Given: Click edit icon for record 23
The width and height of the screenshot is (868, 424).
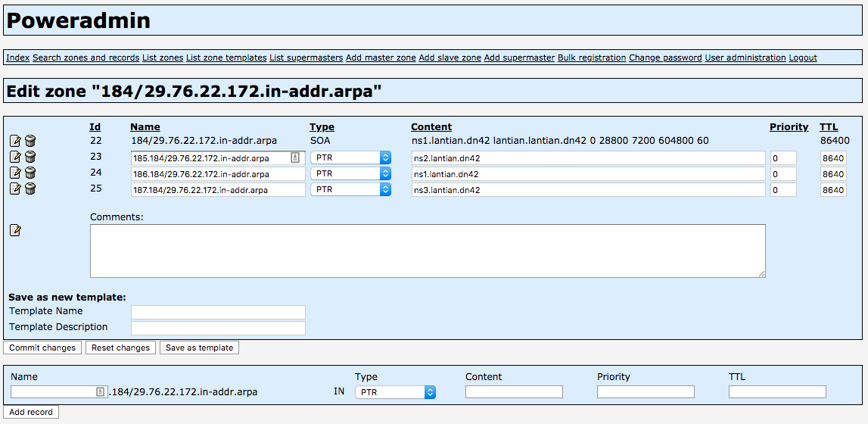Looking at the screenshot, I should [x=15, y=157].
